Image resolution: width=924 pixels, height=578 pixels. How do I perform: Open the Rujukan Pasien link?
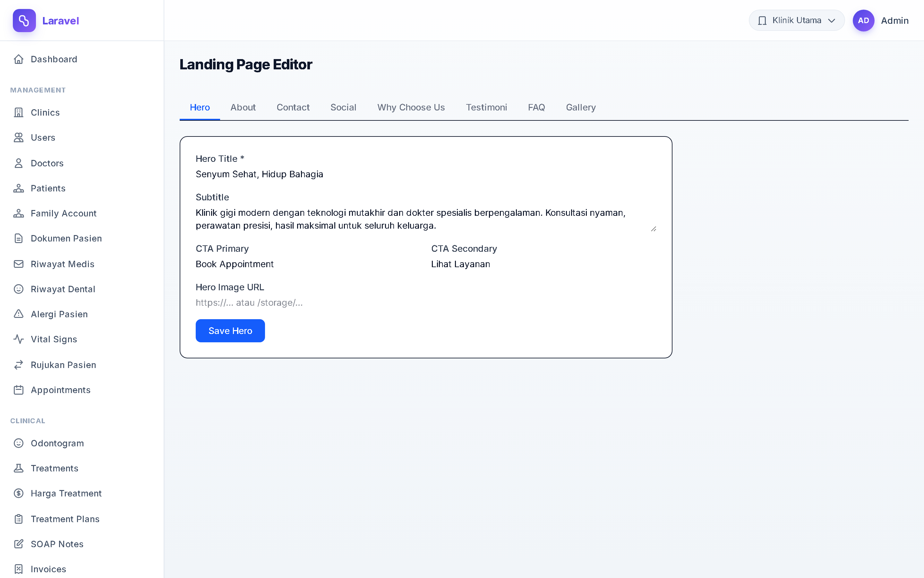coord(82,365)
